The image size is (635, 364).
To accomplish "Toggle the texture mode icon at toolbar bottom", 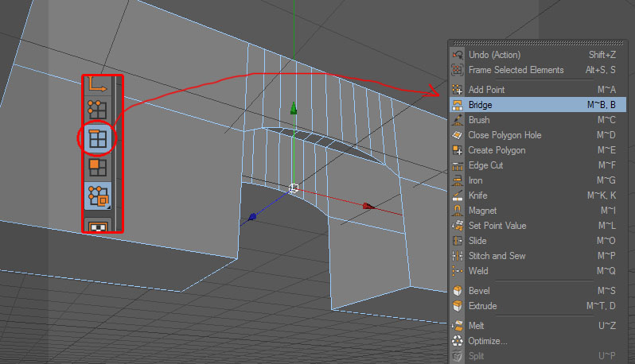I will [97, 227].
